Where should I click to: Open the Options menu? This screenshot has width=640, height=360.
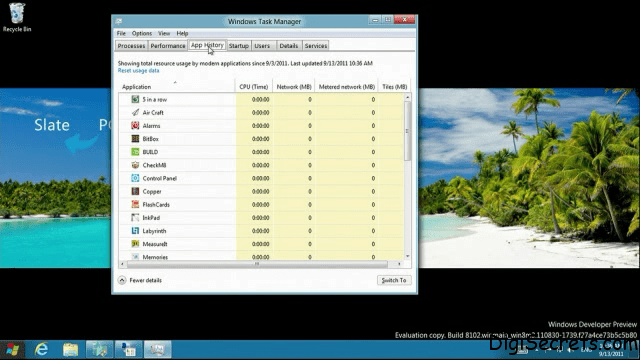pyautogui.click(x=142, y=33)
